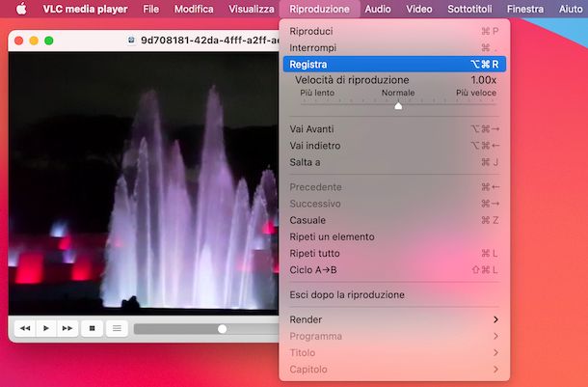Toggle Ciclo A→B loop option

(x=394, y=270)
